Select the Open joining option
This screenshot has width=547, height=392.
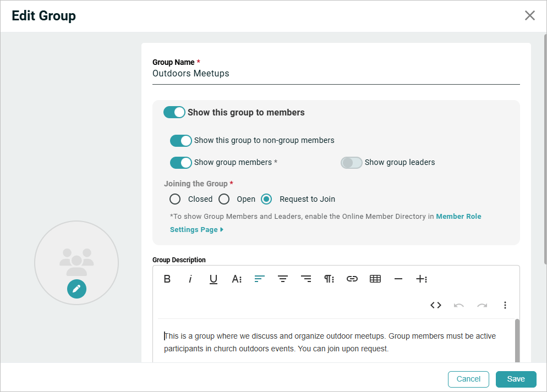coord(224,199)
